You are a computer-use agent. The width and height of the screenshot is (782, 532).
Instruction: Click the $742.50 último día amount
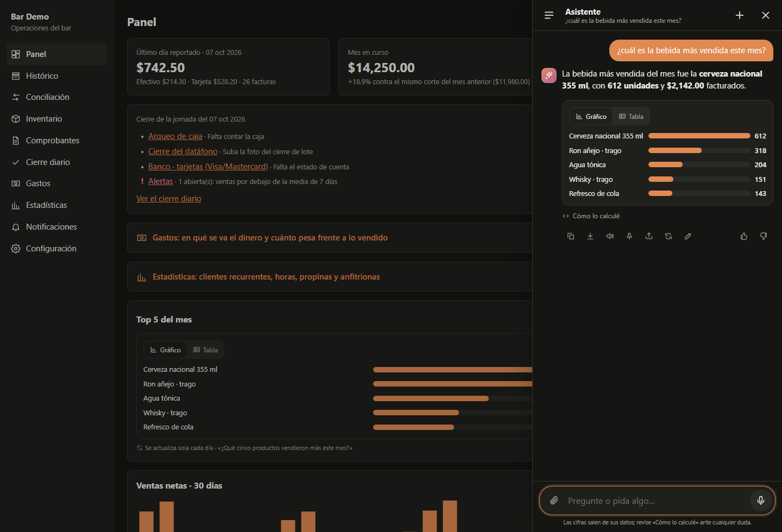click(161, 68)
